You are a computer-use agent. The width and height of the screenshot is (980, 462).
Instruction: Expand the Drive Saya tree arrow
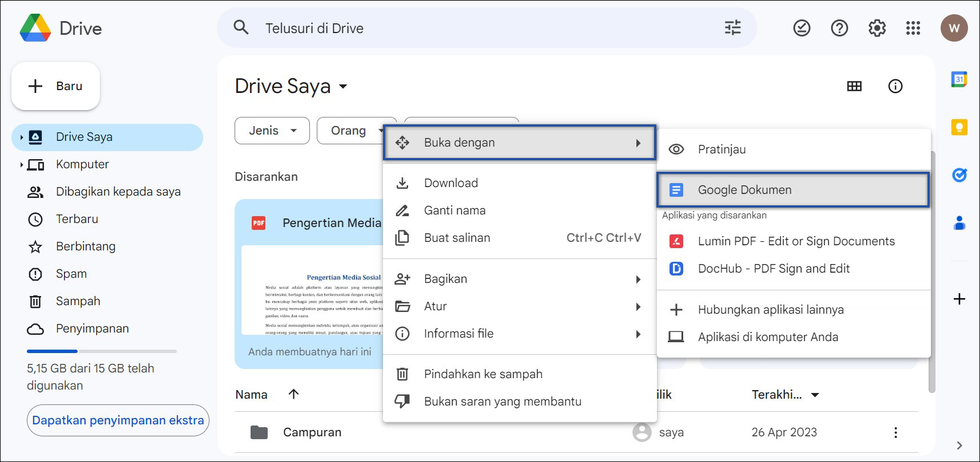pyautogui.click(x=22, y=137)
